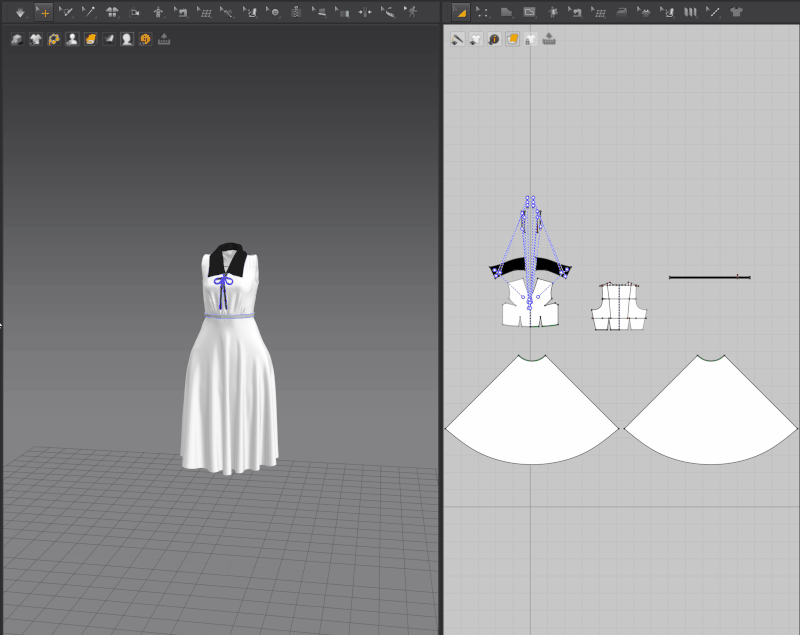Open the export tray icon in 3D view bar
This screenshot has width=800, height=635.
[x=164, y=39]
